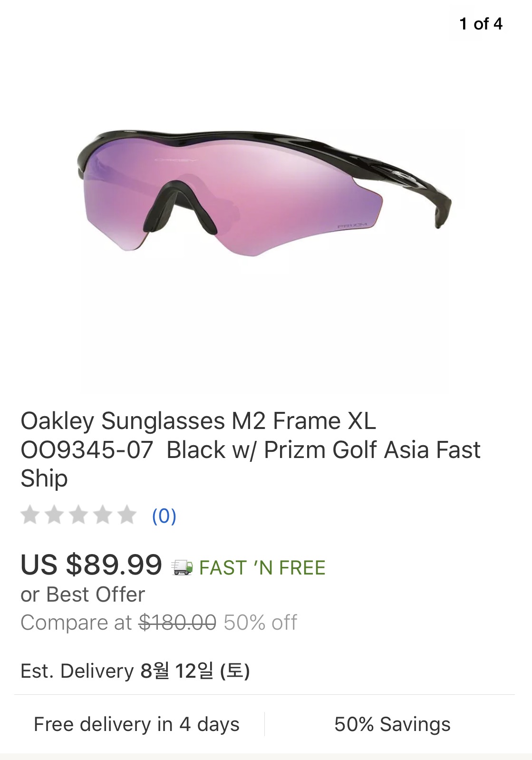This screenshot has width=532, height=760.
Task: Select the "or Best Offer" text
Action: (x=83, y=594)
